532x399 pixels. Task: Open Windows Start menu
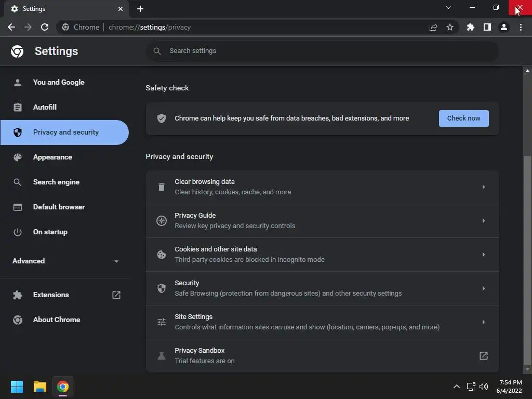point(17,387)
